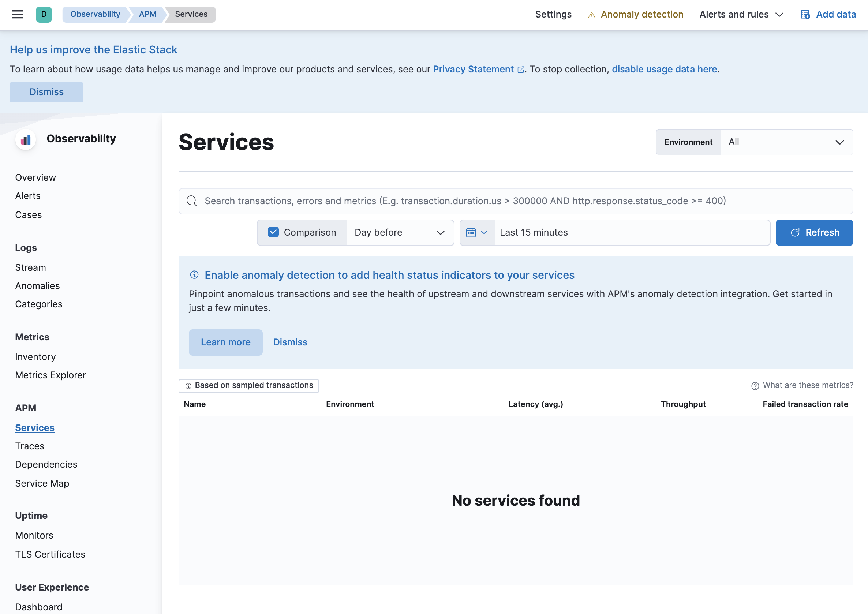868x614 pixels.
Task: Open TLS Certificates under Uptime
Action: [50, 554]
